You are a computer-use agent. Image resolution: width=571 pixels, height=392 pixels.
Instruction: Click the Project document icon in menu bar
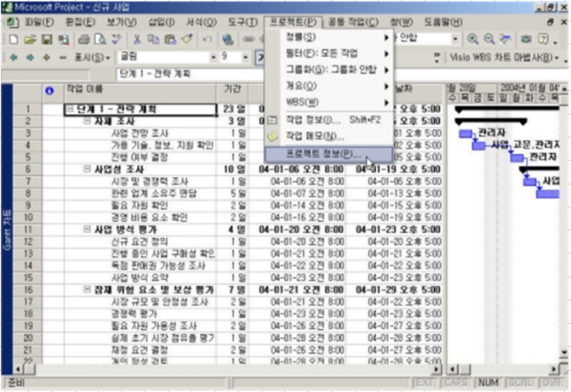point(13,22)
